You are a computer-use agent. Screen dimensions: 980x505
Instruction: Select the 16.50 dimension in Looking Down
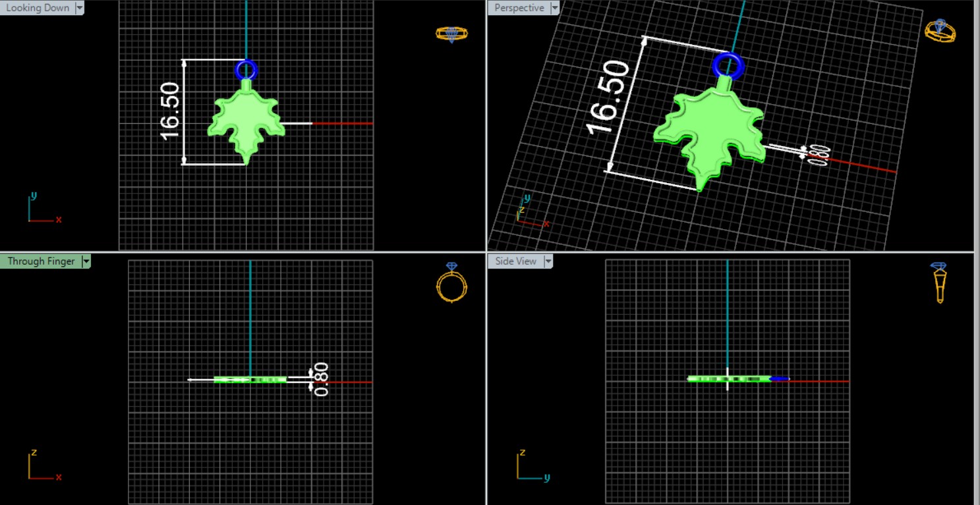tap(169, 111)
